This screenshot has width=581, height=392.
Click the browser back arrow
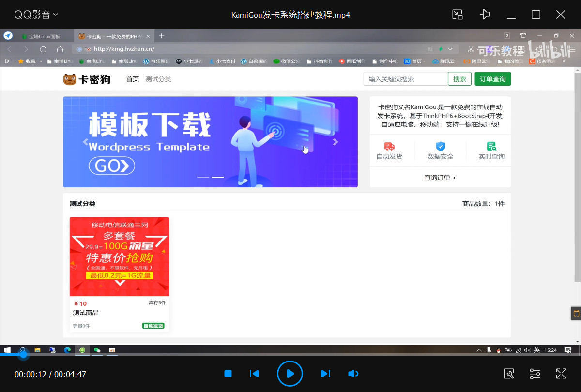click(x=9, y=49)
